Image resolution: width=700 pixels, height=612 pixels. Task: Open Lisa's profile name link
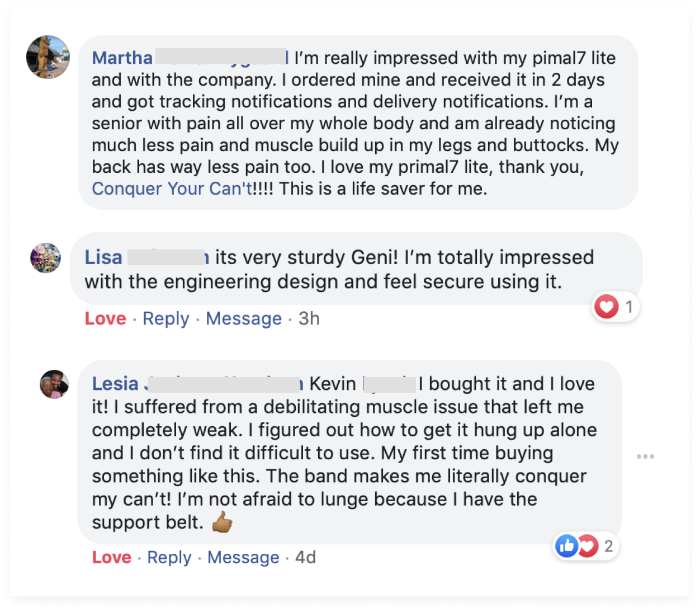click(x=103, y=257)
